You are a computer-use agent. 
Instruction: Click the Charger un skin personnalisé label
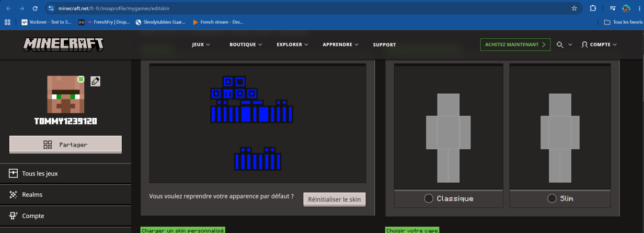pyautogui.click(x=182, y=230)
